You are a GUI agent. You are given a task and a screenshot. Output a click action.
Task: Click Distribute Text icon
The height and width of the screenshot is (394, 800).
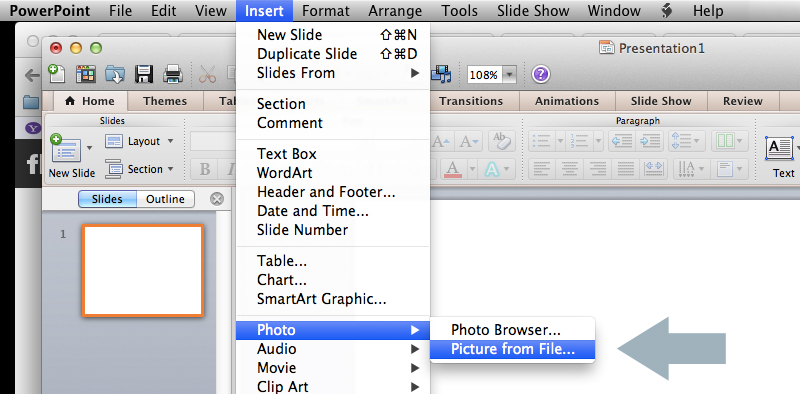[654, 168]
